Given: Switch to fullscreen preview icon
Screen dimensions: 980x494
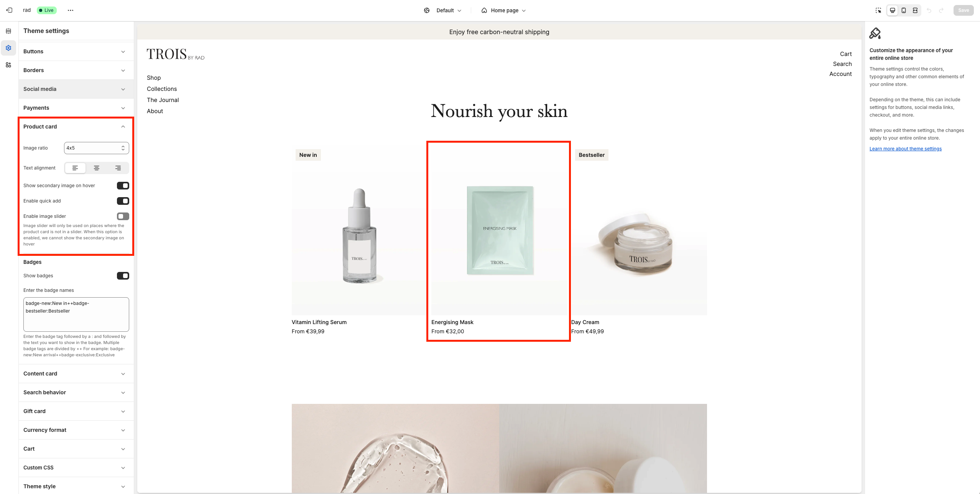Looking at the screenshot, I should point(915,10).
